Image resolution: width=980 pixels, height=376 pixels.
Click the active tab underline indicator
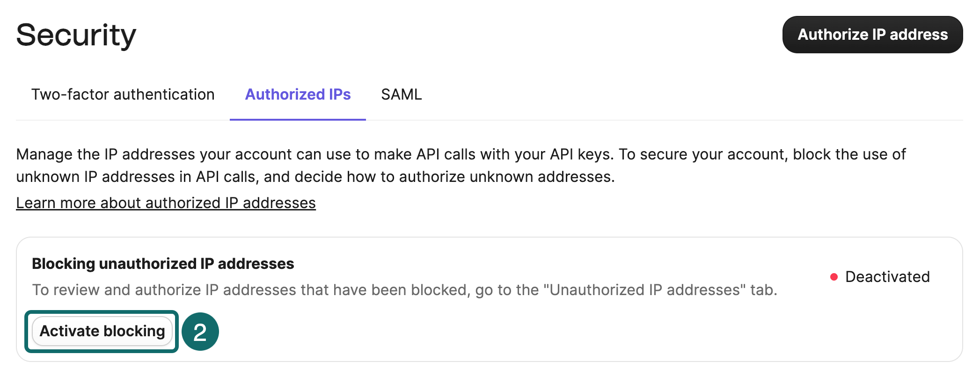click(x=298, y=120)
